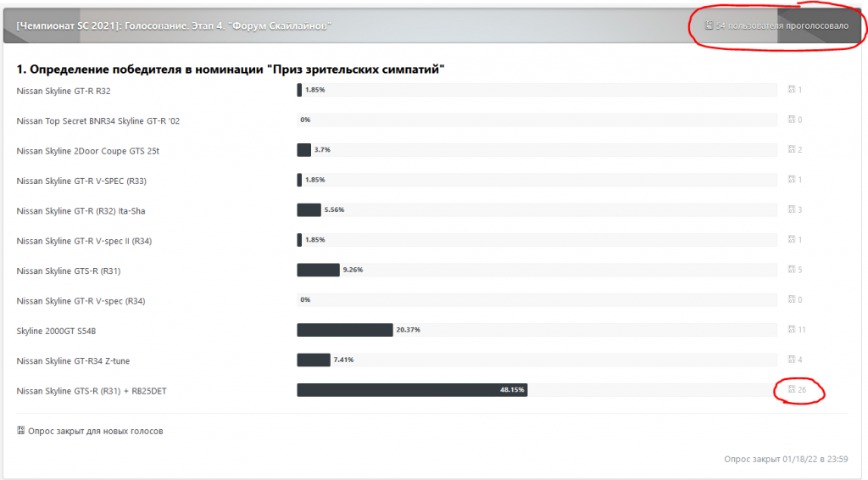Click the voter icon for GT-R (R32) Ita-Sha
Screen dimensions: 868x480
point(792,209)
